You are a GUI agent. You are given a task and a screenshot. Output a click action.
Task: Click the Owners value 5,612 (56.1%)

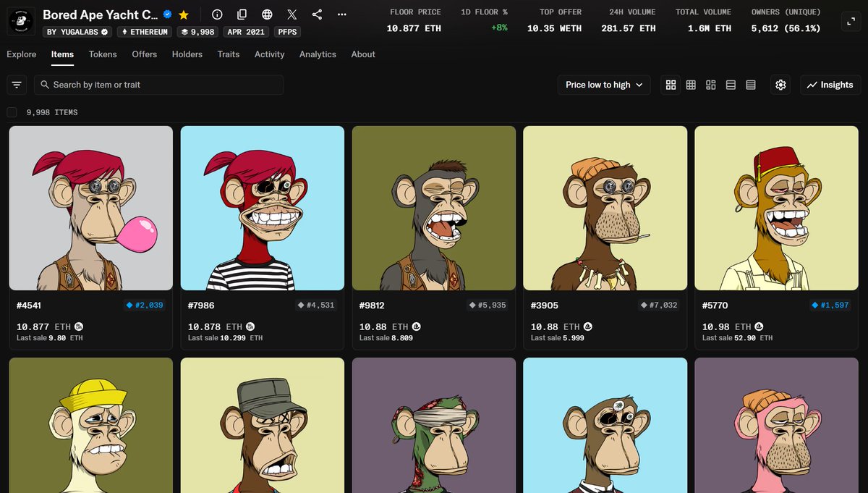click(x=786, y=28)
